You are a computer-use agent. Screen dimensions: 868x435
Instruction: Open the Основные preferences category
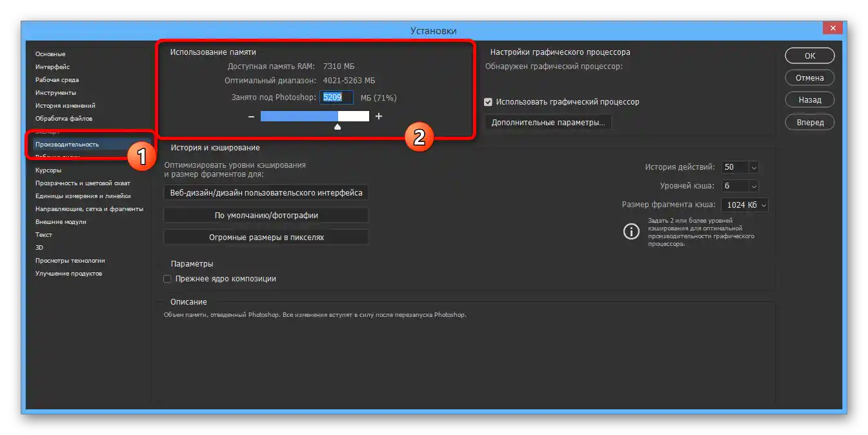coord(50,54)
